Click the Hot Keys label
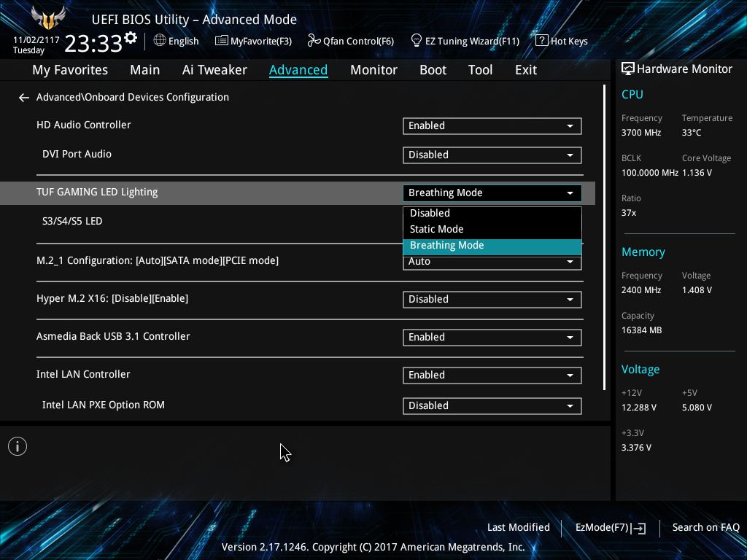747x560 pixels. (x=569, y=41)
